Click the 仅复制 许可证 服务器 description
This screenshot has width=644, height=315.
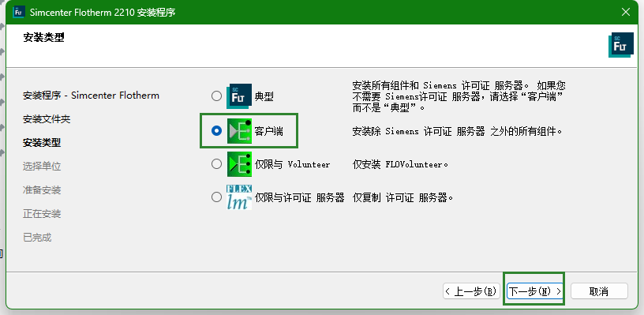403,198
